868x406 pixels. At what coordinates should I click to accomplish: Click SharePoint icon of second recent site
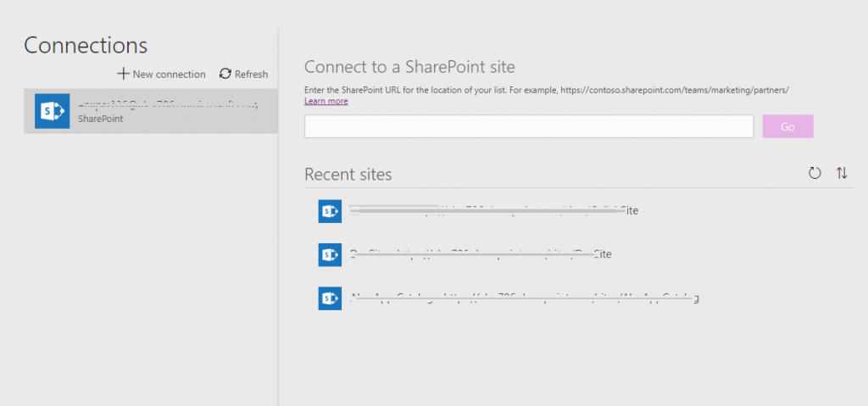tap(330, 254)
